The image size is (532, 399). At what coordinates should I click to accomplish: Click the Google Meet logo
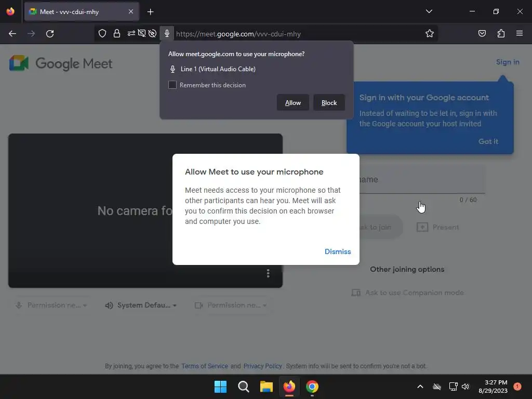click(61, 63)
